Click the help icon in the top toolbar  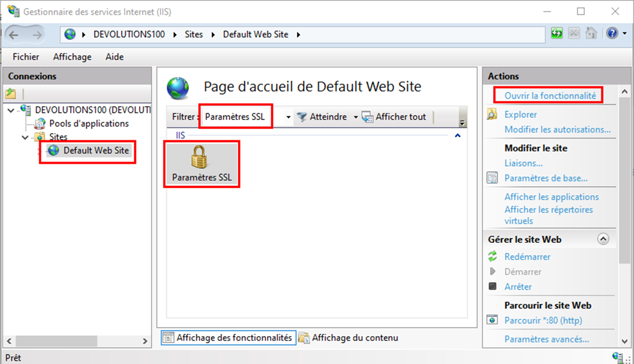[613, 33]
